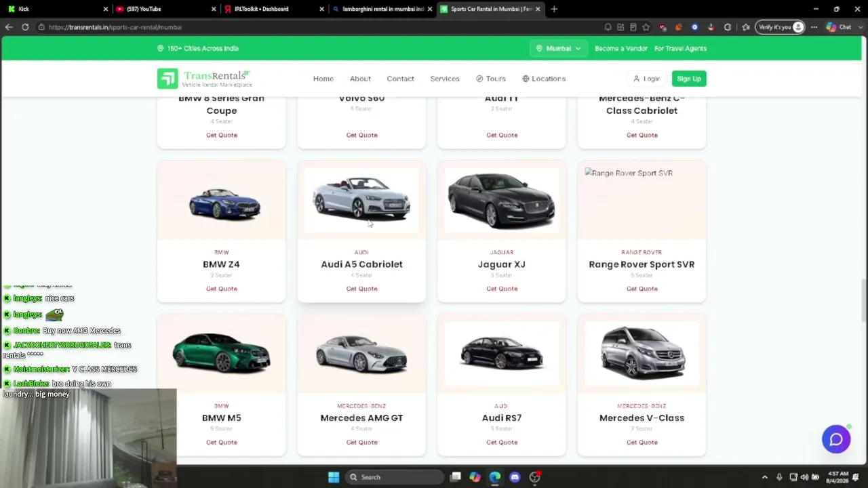
Task: Show hidden system tray icons
Action: click(765, 477)
